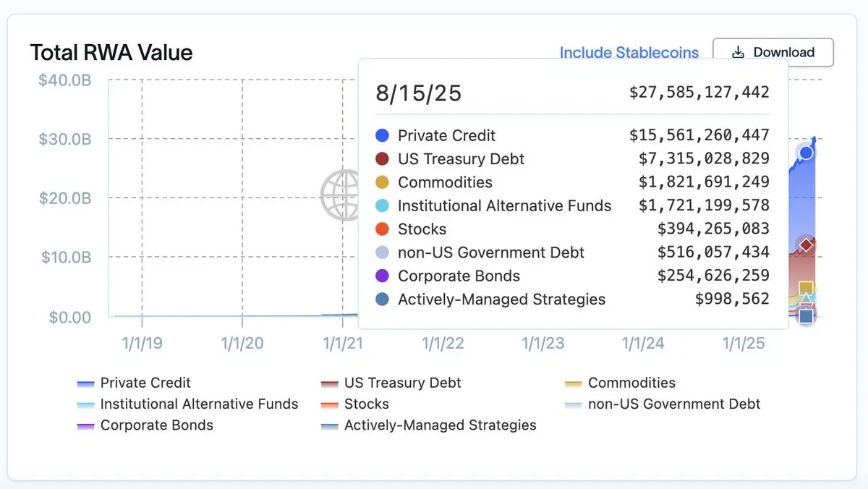Hide the non-US Government Debt legend series
Viewport: 868px width, 489px height.
coord(674,404)
